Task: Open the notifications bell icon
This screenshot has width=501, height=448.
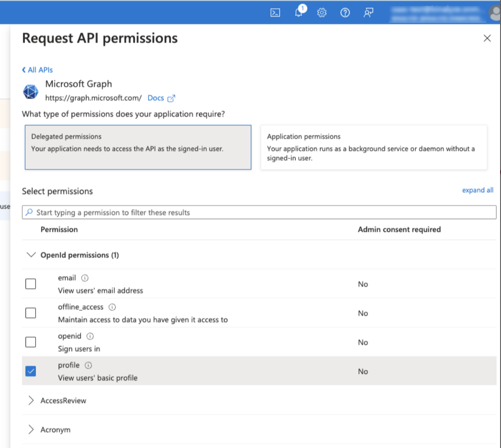Action: click(299, 13)
